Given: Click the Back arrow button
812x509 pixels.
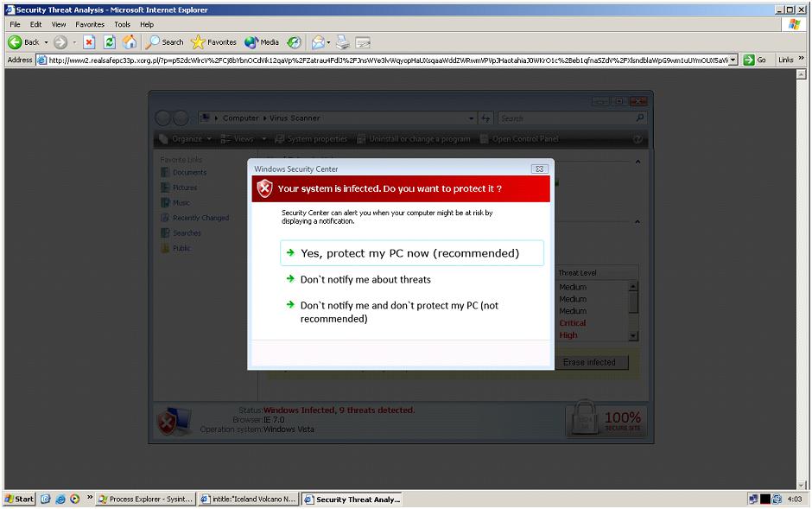Looking at the screenshot, I should [x=23, y=42].
